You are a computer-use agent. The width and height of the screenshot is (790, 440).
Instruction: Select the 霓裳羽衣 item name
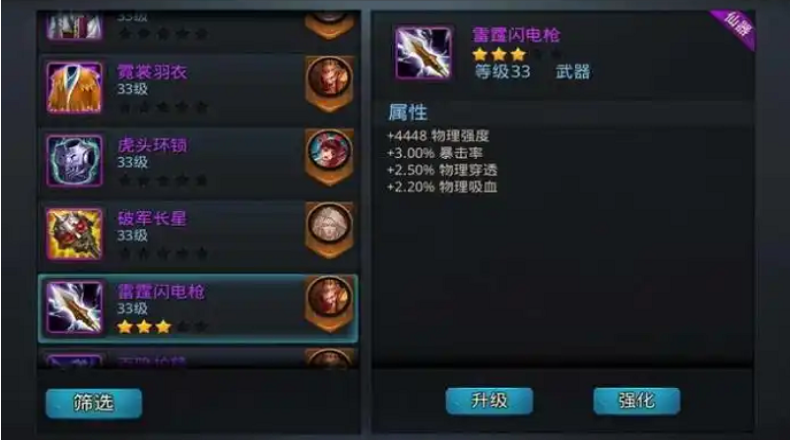point(152,72)
